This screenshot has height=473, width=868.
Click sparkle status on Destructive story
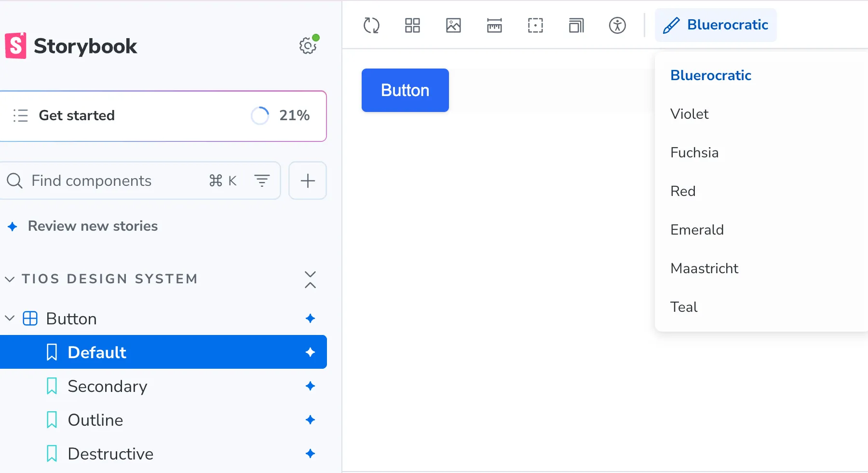pyautogui.click(x=310, y=454)
